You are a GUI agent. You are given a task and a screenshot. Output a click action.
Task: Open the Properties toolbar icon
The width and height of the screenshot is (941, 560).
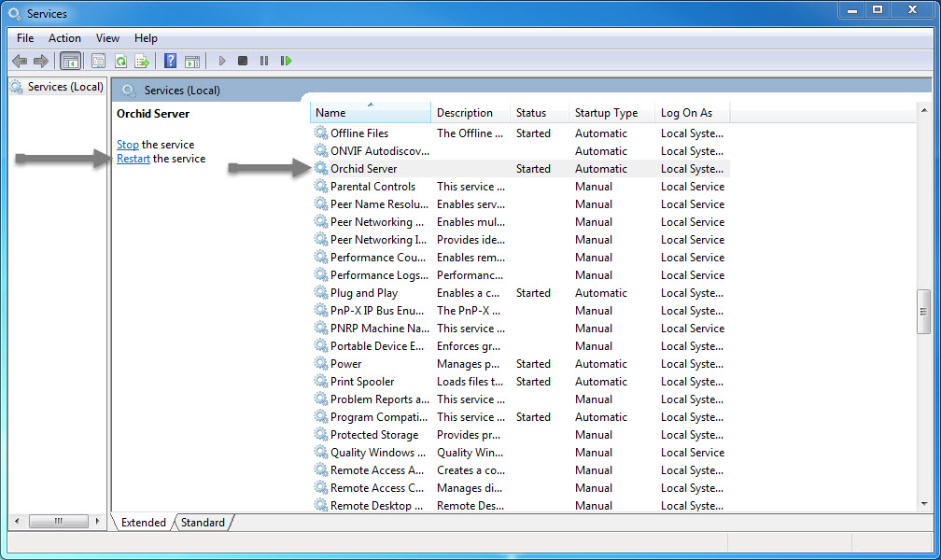point(98,61)
